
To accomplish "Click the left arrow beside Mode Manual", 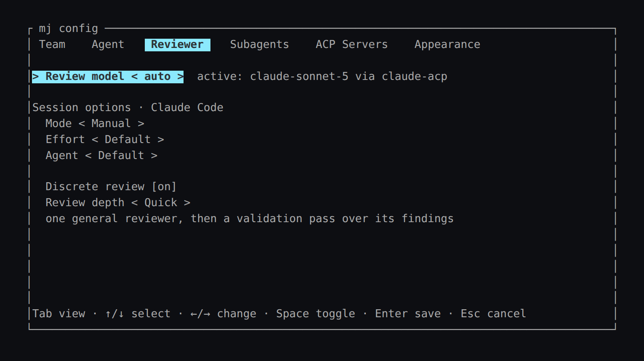I will [x=82, y=124].
